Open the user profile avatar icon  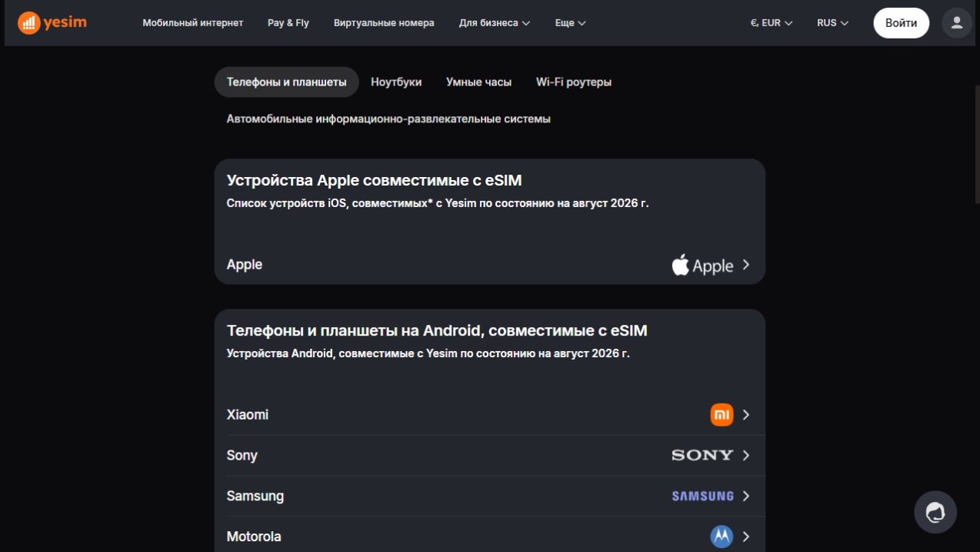[957, 22]
